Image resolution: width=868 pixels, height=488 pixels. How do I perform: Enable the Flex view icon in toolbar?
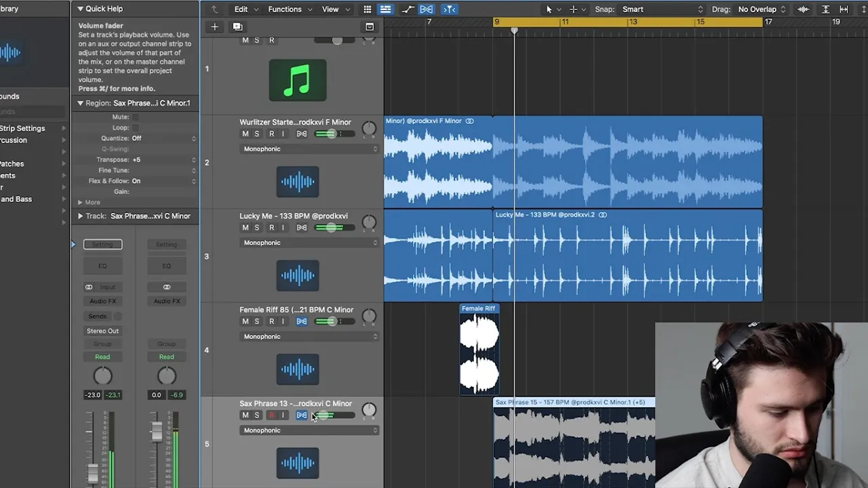click(x=427, y=9)
